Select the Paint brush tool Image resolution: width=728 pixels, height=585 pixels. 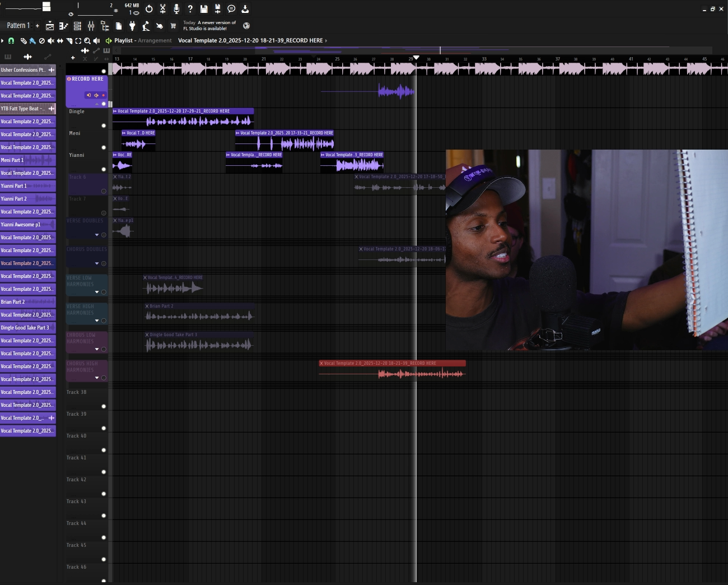[x=32, y=41]
